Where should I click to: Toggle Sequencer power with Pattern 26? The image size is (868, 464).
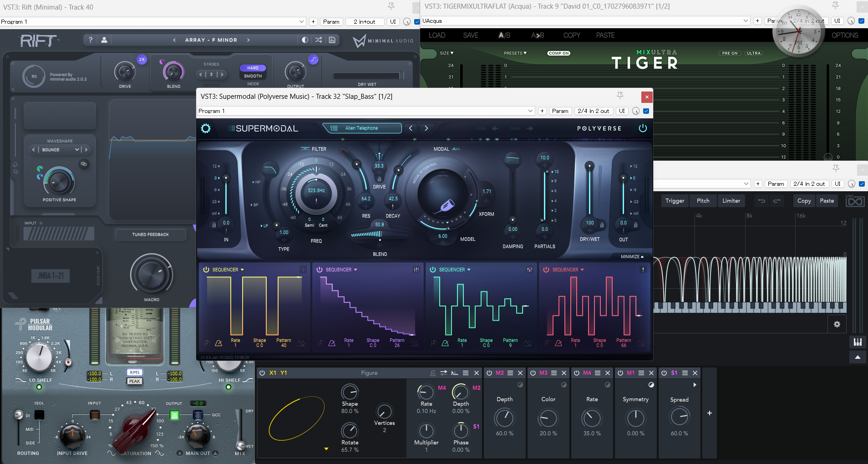coord(320,270)
